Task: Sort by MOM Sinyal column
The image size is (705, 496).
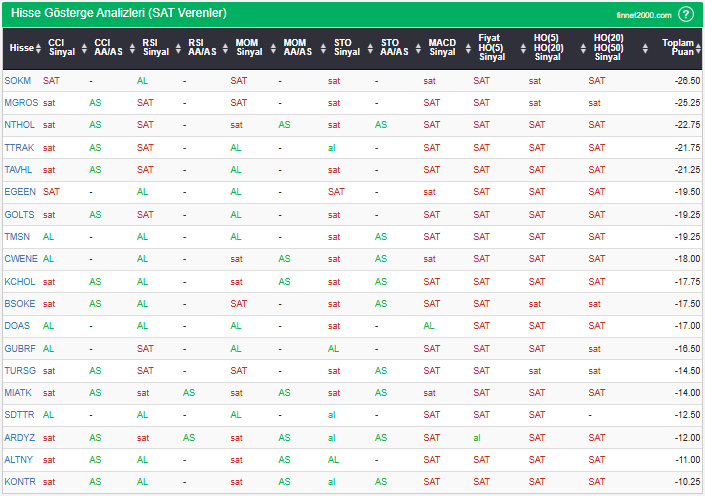Action: pos(248,47)
